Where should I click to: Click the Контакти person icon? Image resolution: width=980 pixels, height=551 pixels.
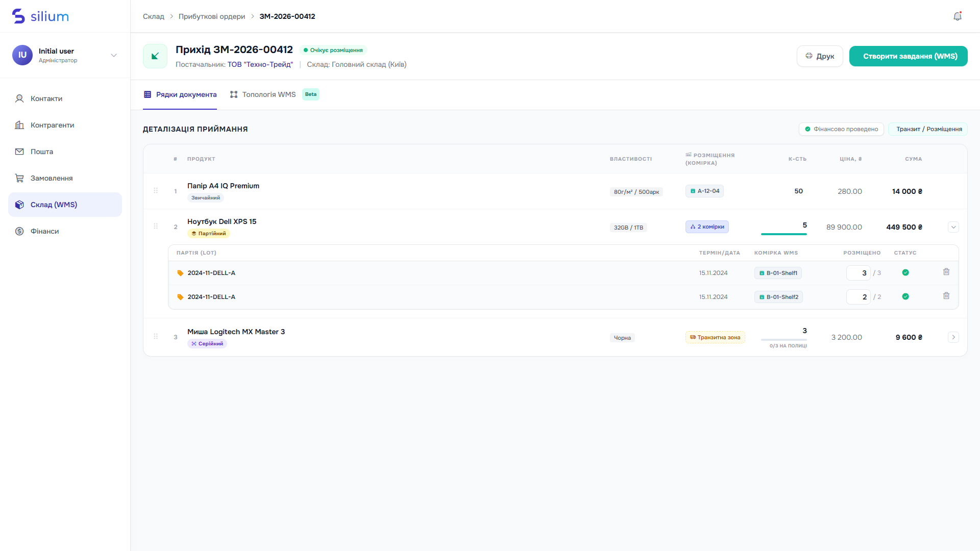[x=19, y=98]
